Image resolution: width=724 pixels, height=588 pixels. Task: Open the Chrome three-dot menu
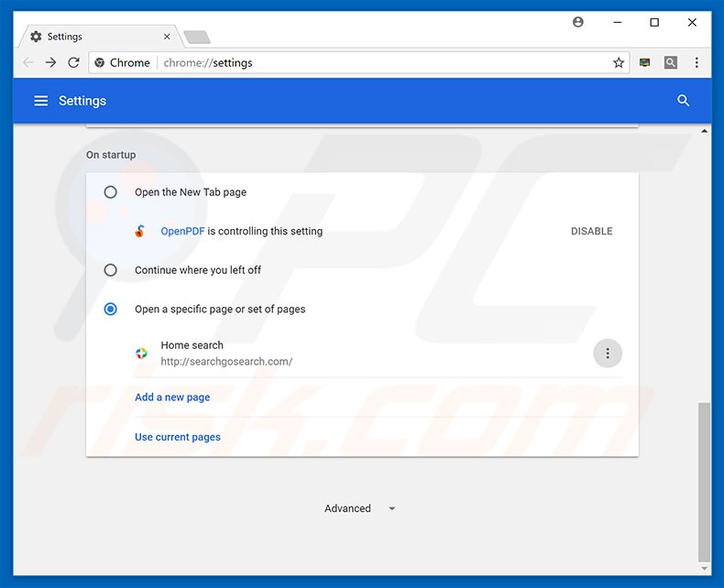point(697,63)
